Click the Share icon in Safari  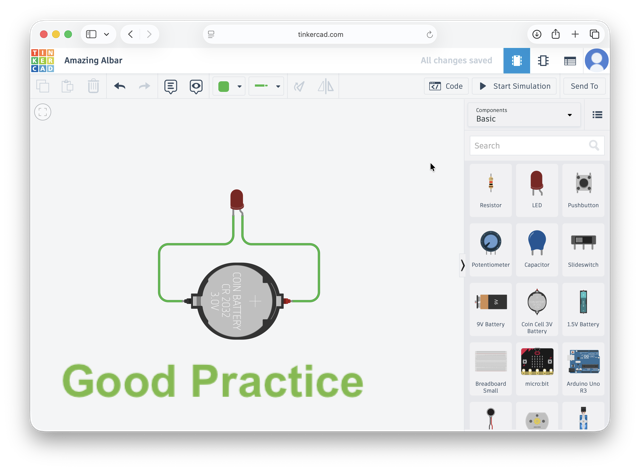(556, 34)
